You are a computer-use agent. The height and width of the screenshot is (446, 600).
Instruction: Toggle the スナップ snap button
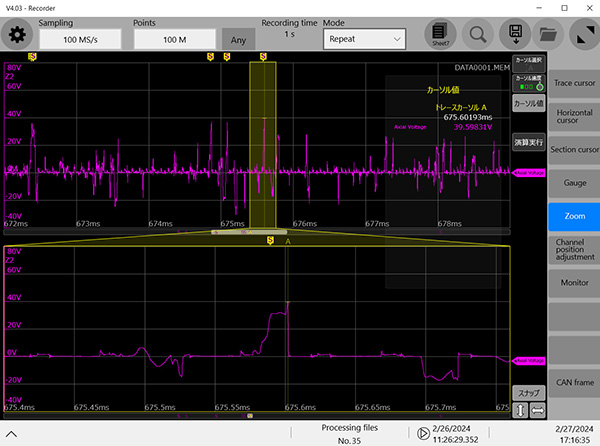[527, 392]
